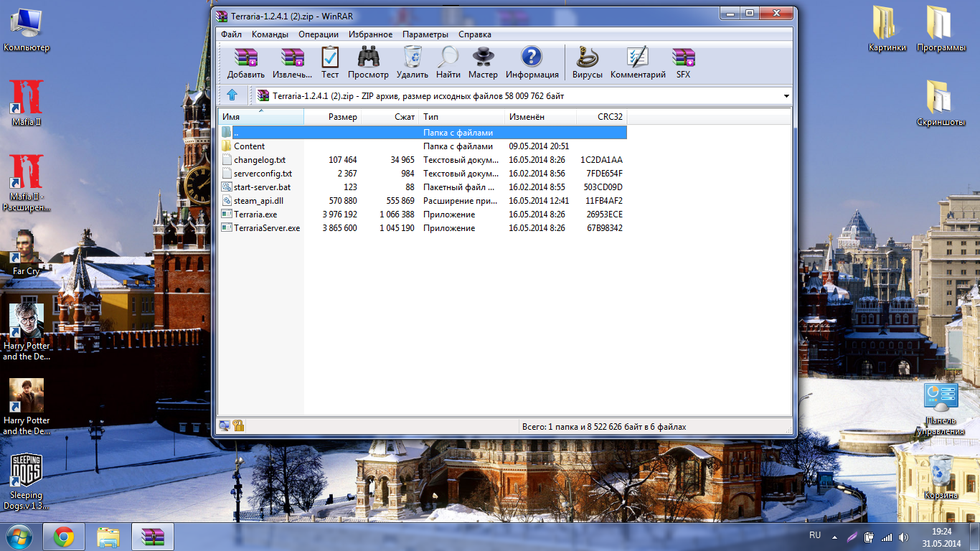Select the Корзина recycle bin icon
980x551 pixels.
coord(941,477)
